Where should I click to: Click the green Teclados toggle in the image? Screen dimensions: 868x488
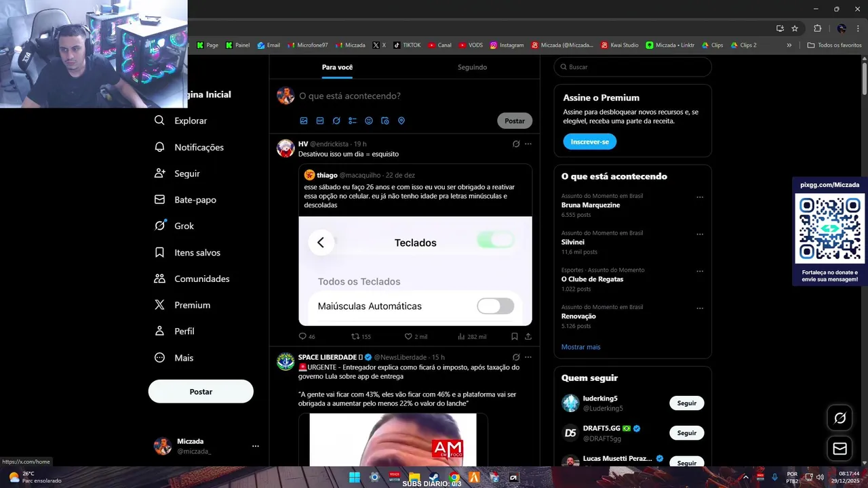pyautogui.click(x=496, y=240)
